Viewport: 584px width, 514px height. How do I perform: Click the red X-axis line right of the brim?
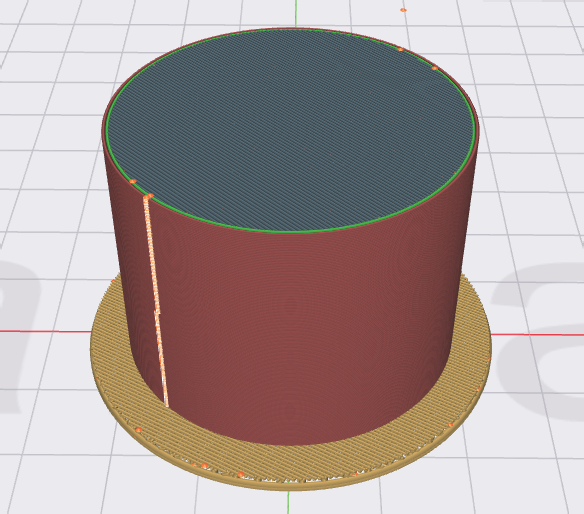click(x=537, y=334)
